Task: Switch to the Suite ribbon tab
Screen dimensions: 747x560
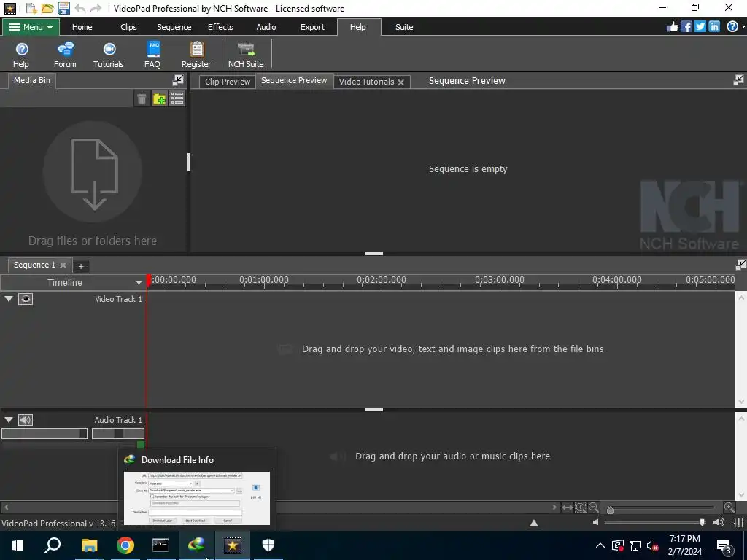Action: [x=404, y=27]
